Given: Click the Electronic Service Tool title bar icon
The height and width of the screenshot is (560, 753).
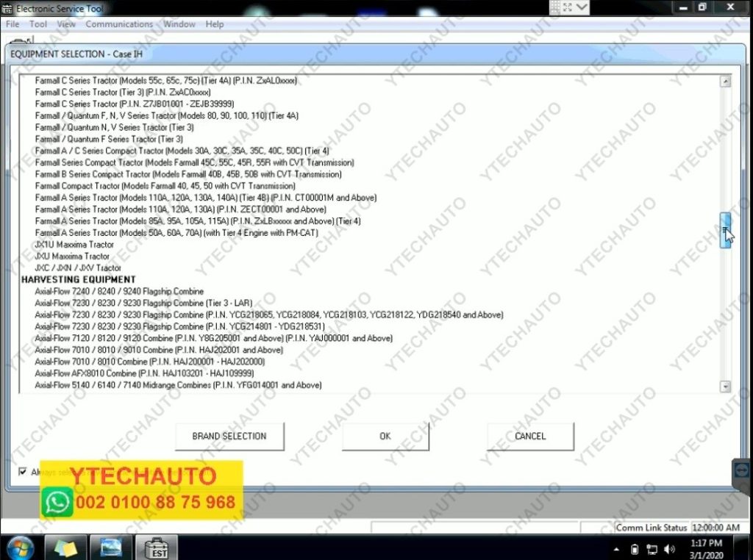Looking at the screenshot, I should point(7,8).
